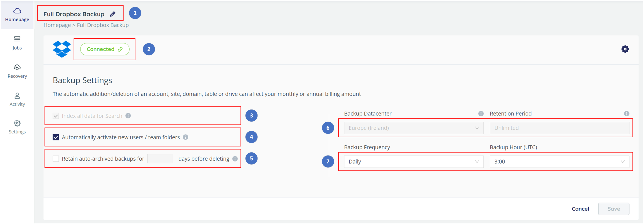Click the Backup Hour (UTC) label
644x224 pixels.
point(513,147)
